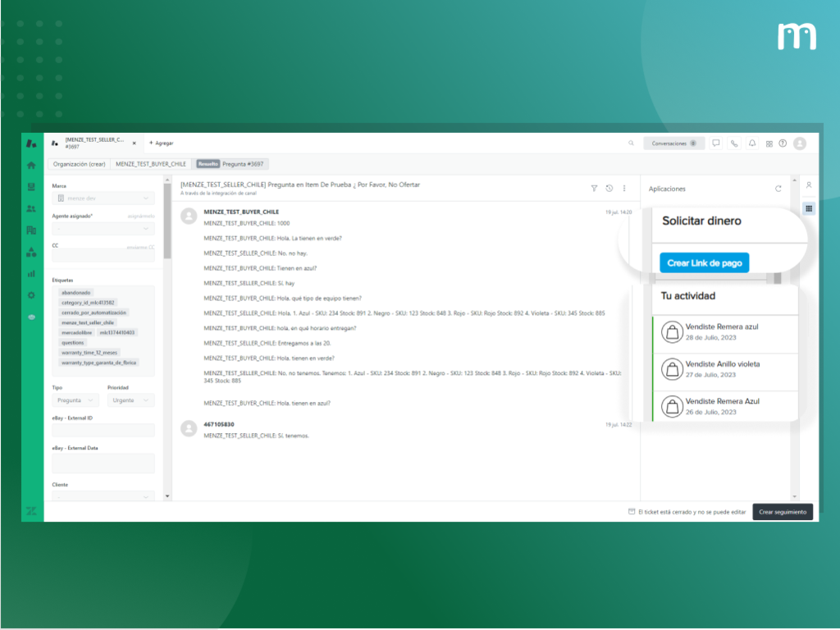Image resolution: width=840 pixels, height=630 pixels.
Task: Open the Home icon in left sidebar
Action: pyautogui.click(x=31, y=166)
